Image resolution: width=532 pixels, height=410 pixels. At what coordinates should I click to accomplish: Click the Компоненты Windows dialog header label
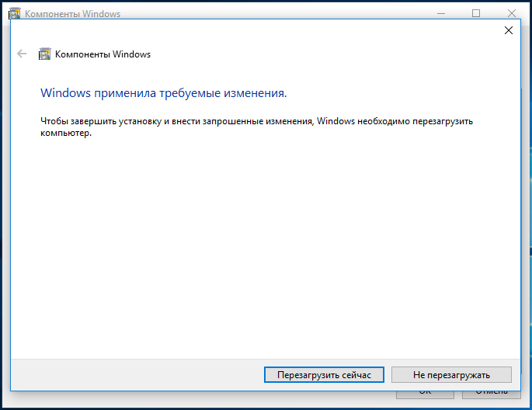[103, 54]
